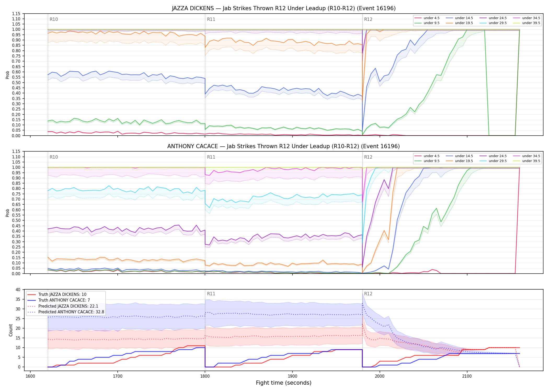Image resolution: width=549 pixels, height=392 pixels.
Task: Click the 5 tick on Count axis
Action: 19,357
